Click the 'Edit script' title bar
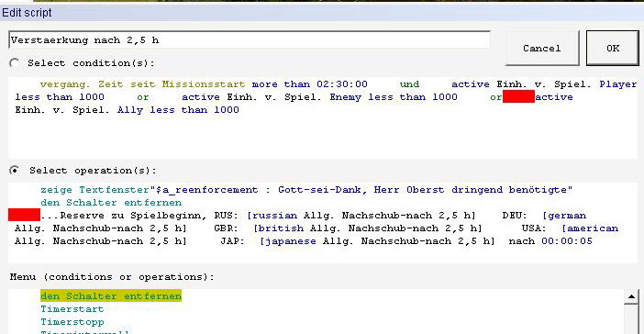The image size is (644, 334). 322,12
